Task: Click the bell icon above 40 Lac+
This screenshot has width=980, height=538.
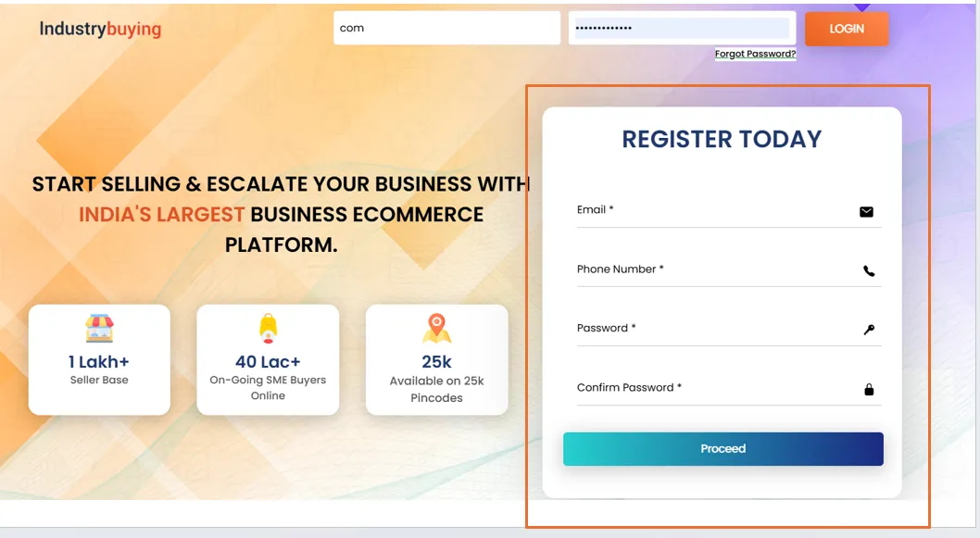Action: pyautogui.click(x=268, y=328)
